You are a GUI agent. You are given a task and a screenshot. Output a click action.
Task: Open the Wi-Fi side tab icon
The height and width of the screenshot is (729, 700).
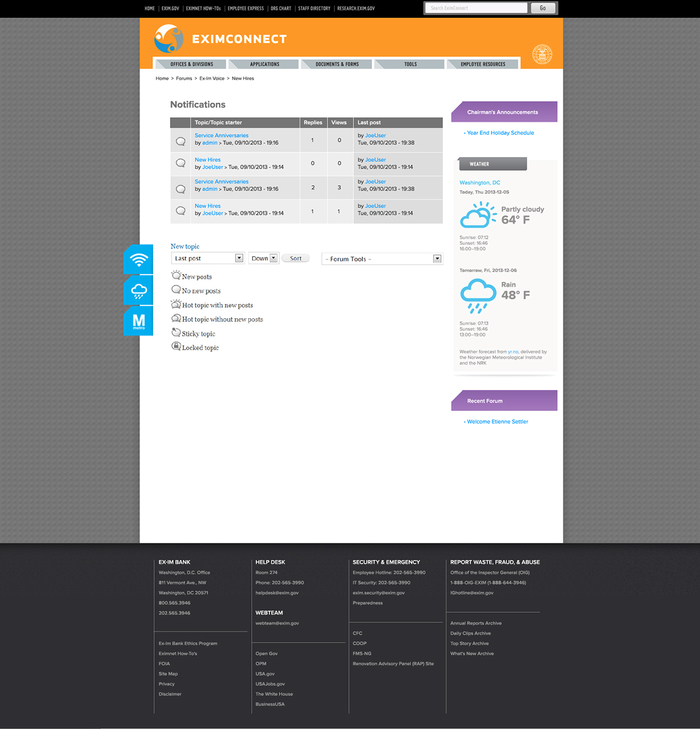click(x=139, y=260)
